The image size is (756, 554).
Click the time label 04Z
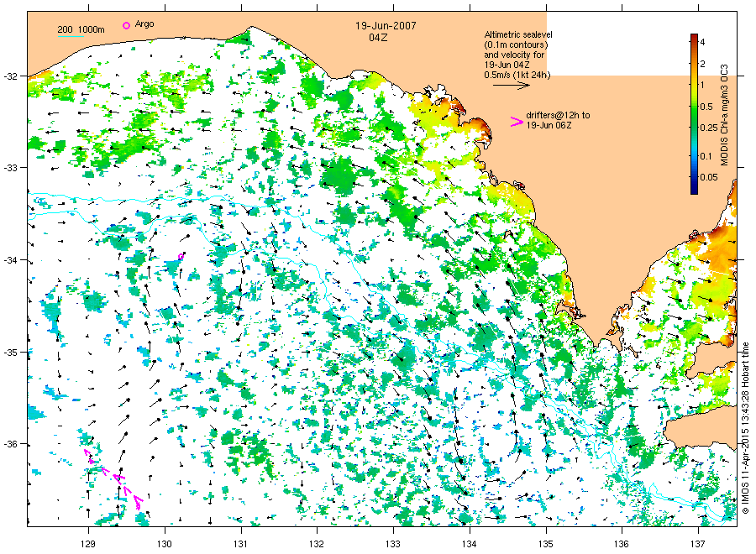pyautogui.click(x=378, y=38)
